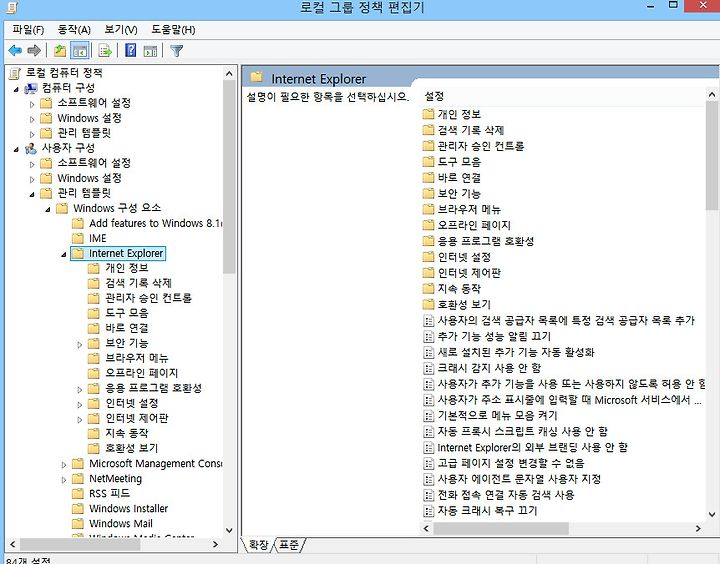Click the policy icon for 고급 페이지 설정 변경할 수 없음
Image resolution: width=720 pixels, height=564 pixels.
click(x=428, y=463)
